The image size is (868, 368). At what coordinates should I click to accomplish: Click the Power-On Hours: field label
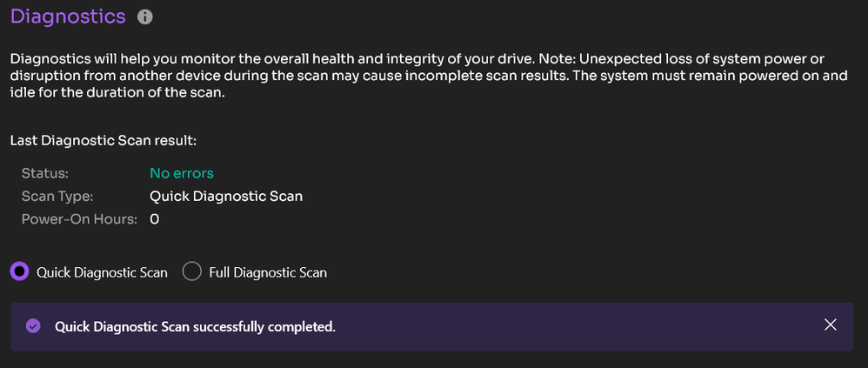(x=79, y=219)
